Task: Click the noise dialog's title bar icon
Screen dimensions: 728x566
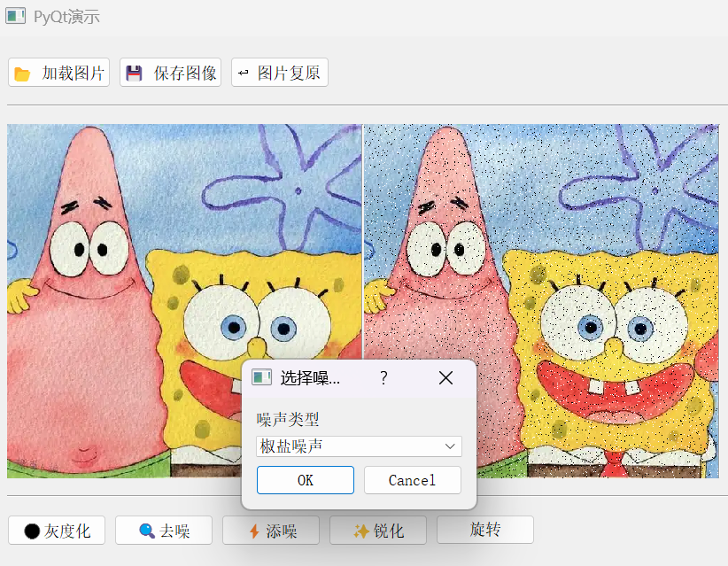Action: tap(262, 377)
